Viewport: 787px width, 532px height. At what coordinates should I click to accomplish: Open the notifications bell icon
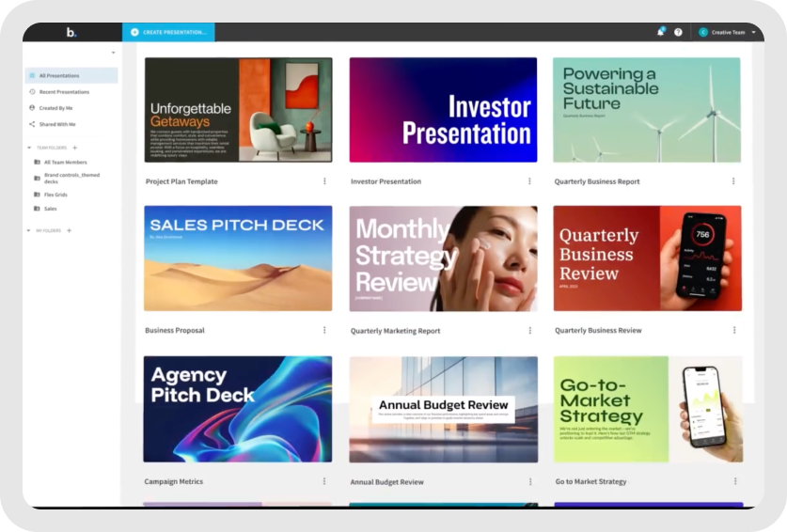tap(660, 32)
